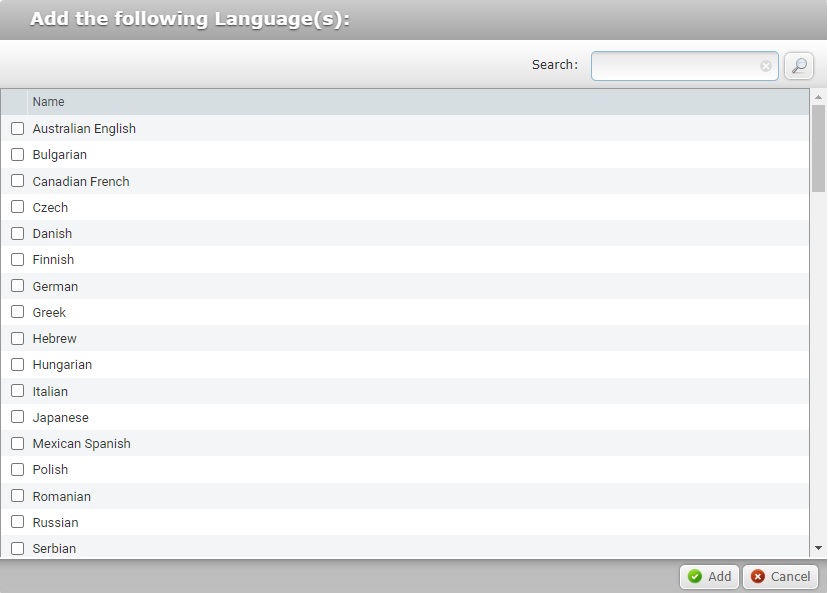Click the Name column header
The image size is (828, 593).
[48, 101]
